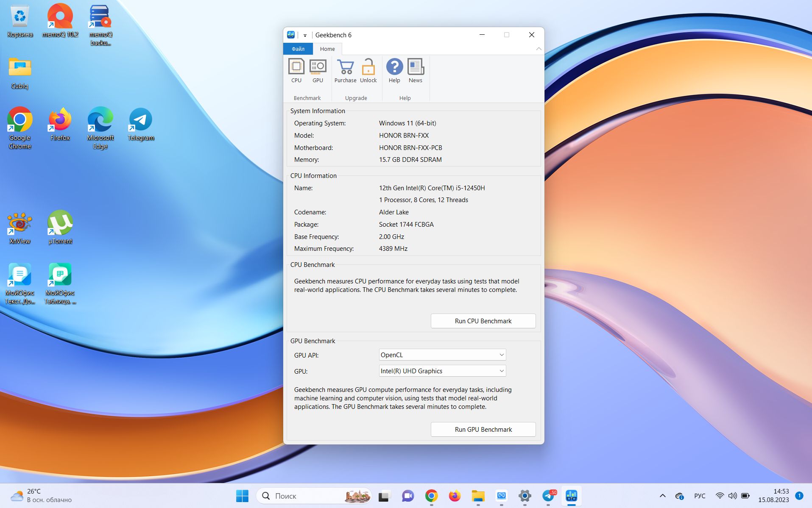Open Task View on the taskbar
The image size is (812, 508).
click(385, 496)
